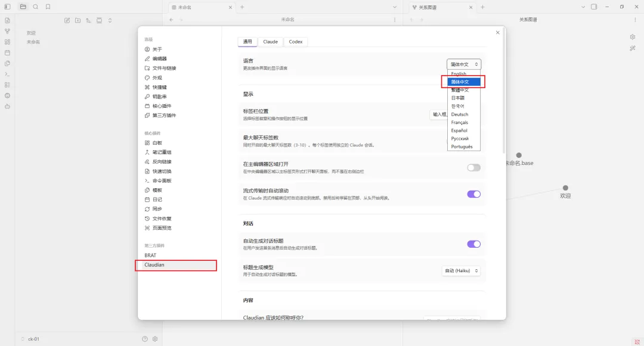644x346 pixels.
Task: Choose Русский from the language list
Action: (x=464, y=139)
